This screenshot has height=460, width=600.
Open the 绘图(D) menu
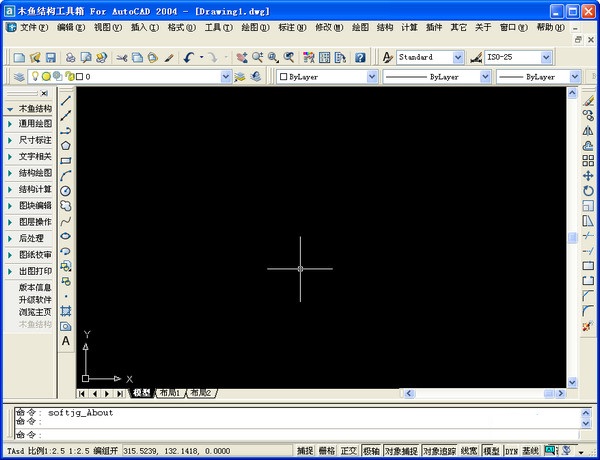click(256, 27)
